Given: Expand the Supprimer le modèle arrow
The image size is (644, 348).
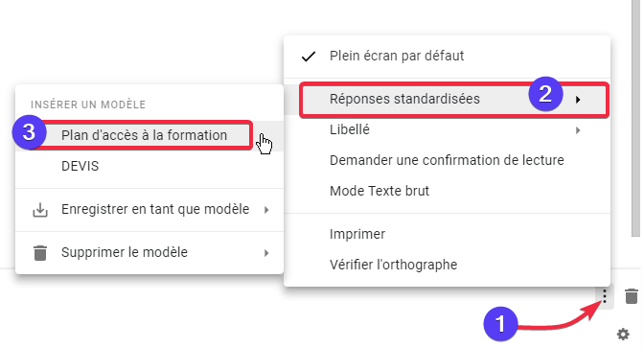Looking at the screenshot, I should 266,253.
